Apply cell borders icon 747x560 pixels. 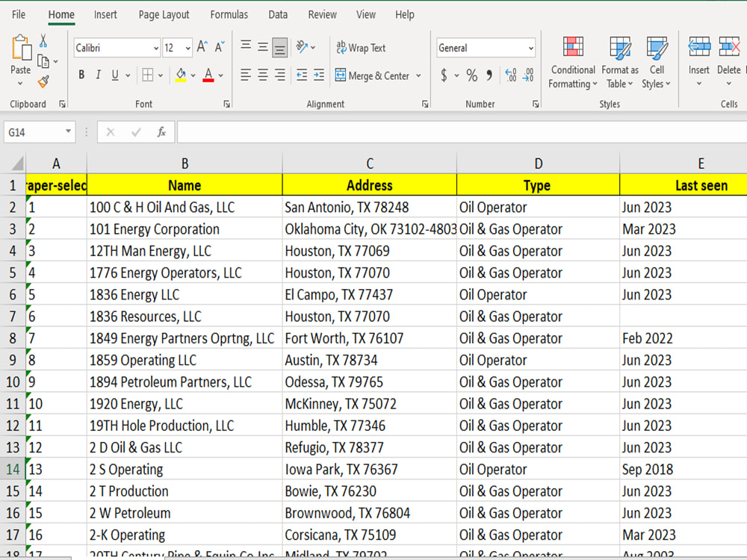(148, 75)
